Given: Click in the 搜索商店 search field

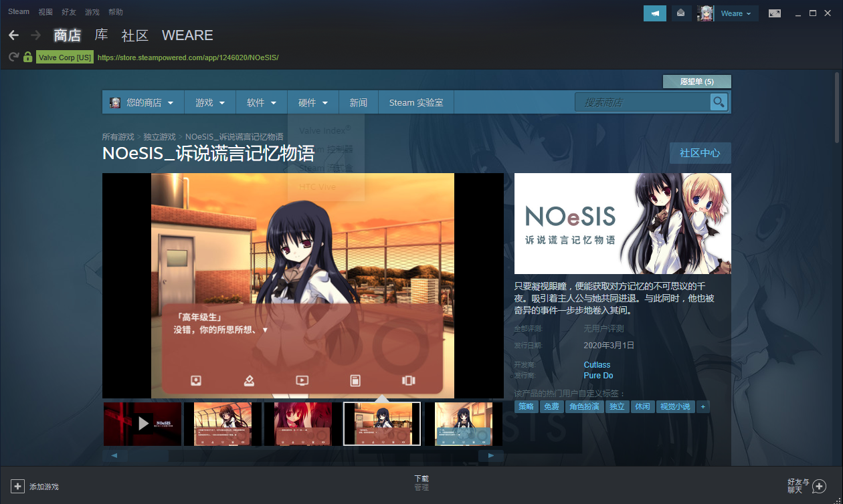Looking at the screenshot, I should (x=643, y=102).
